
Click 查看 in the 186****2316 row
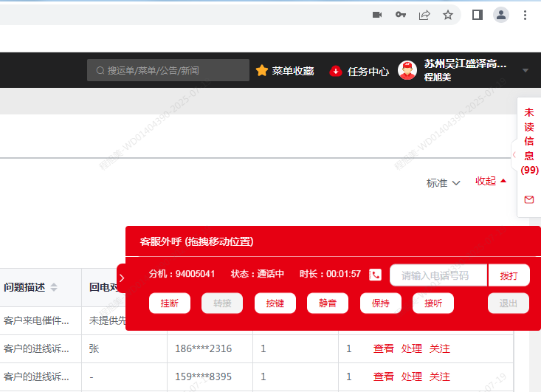click(x=383, y=348)
